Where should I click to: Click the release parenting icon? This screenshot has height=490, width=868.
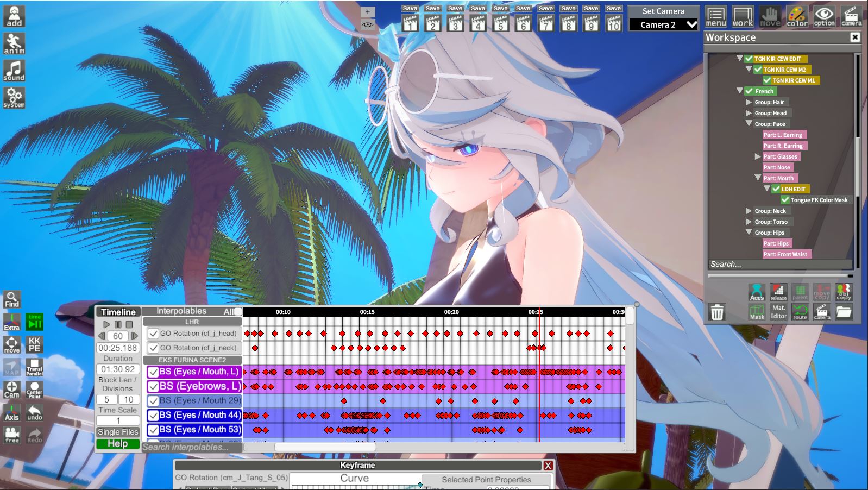[x=778, y=292]
